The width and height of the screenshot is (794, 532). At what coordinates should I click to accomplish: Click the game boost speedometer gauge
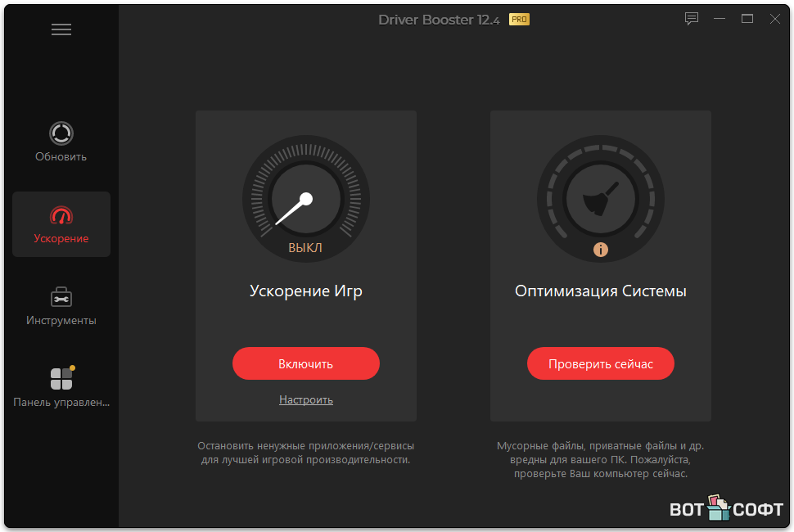point(306,198)
